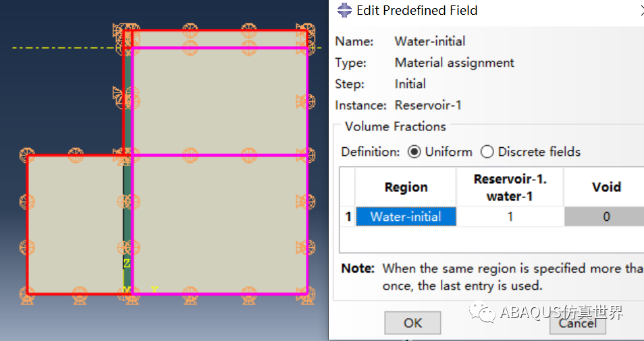The image size is (644, 341).
Task: Select the Uniform definition radio button
Action: pos(414,152)
